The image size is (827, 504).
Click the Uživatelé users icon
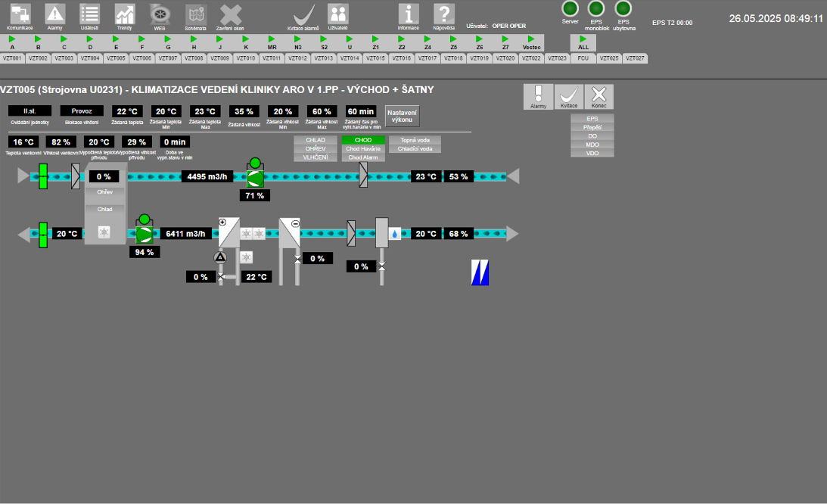[337, 14]
